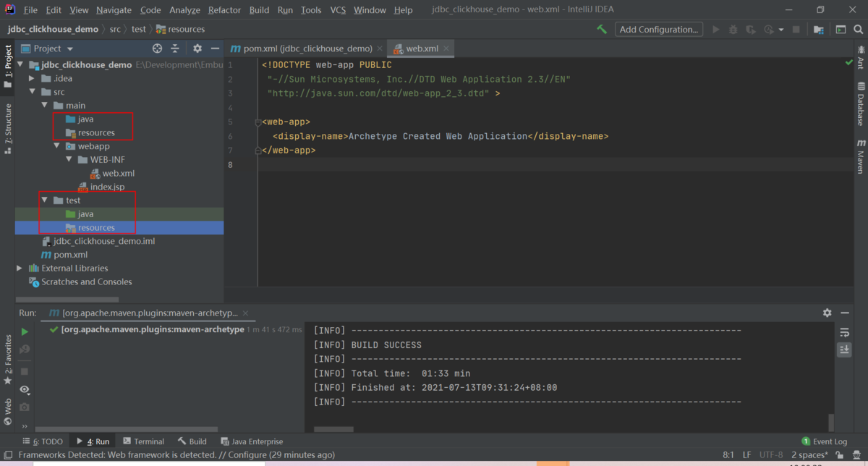Open the Favorites tool window sidebar

tap(8, 360)
